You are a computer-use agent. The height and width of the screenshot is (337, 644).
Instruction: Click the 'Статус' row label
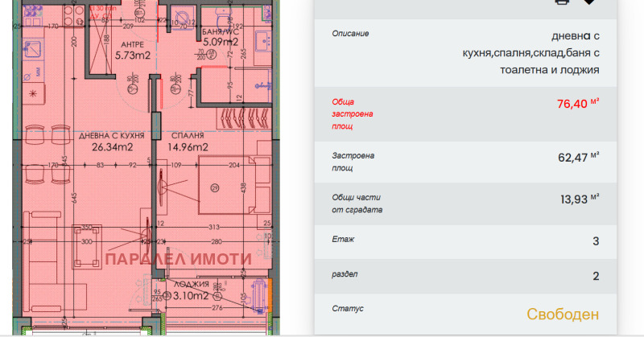click(348, 309)
